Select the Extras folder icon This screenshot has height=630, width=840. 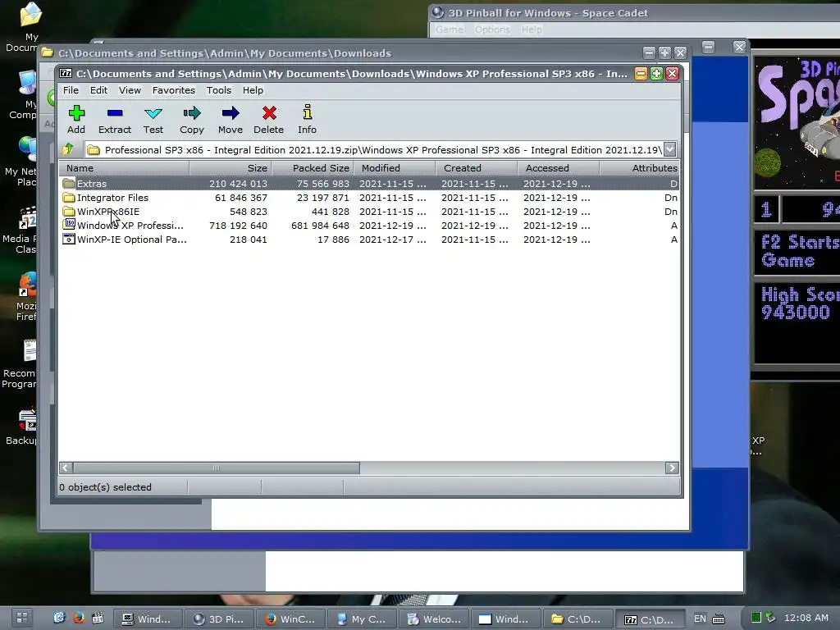[x=69, y=183]
